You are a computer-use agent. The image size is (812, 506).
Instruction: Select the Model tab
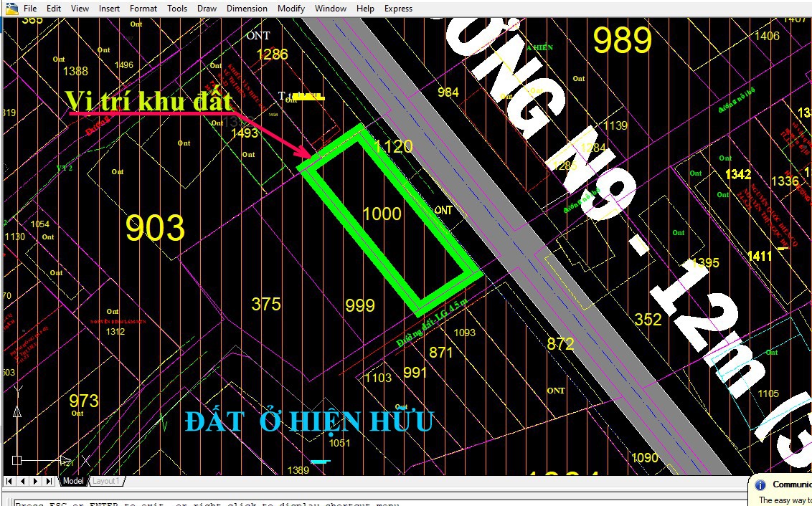tap(73, 481)
